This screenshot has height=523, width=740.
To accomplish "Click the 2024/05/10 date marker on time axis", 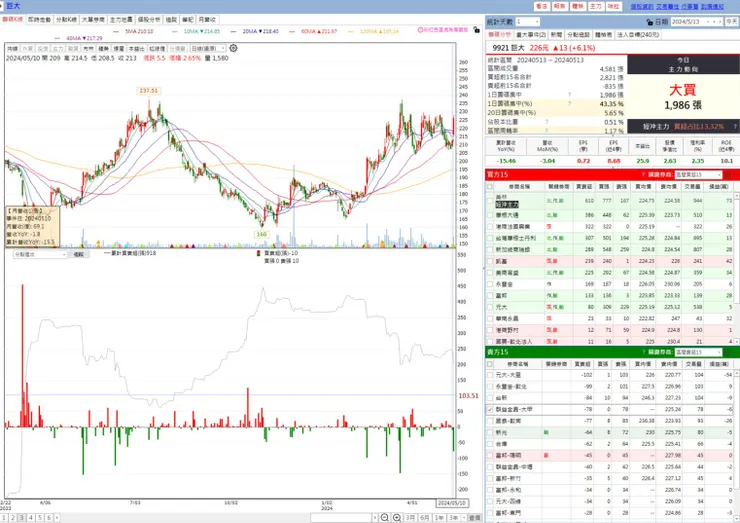I will (452, 503).
